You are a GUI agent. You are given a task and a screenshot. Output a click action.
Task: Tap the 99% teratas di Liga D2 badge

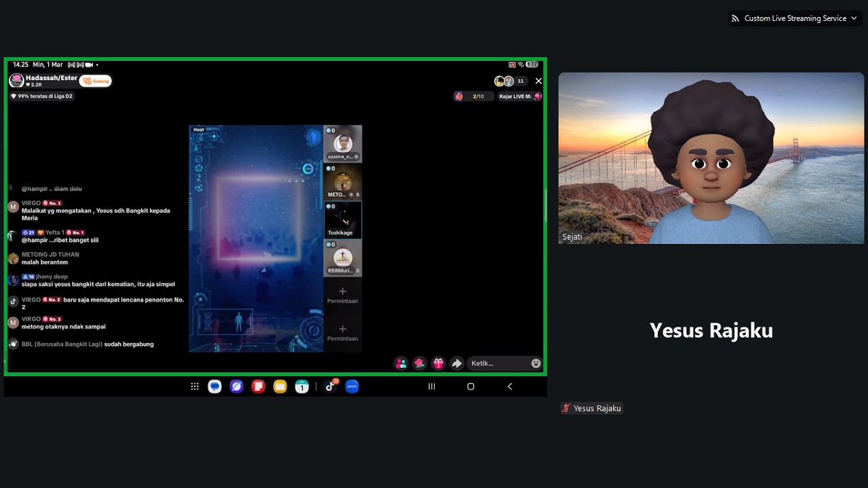click(41, 96)
